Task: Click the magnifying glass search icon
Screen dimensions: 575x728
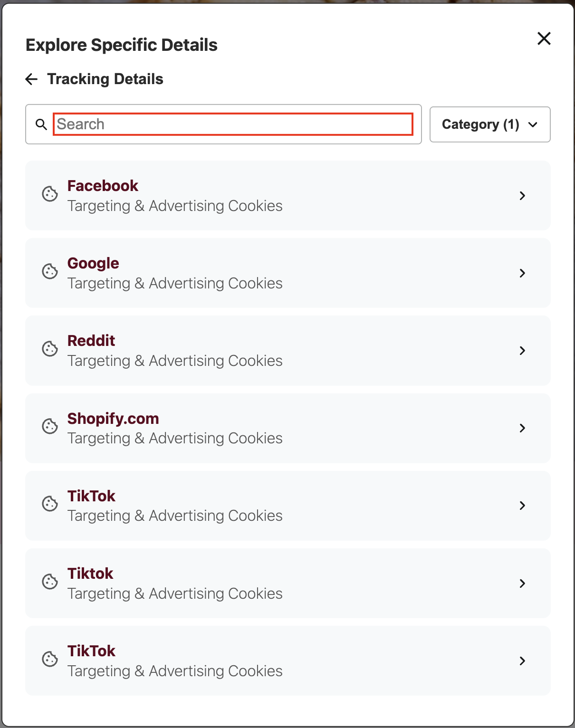Action: coord(41,124)
